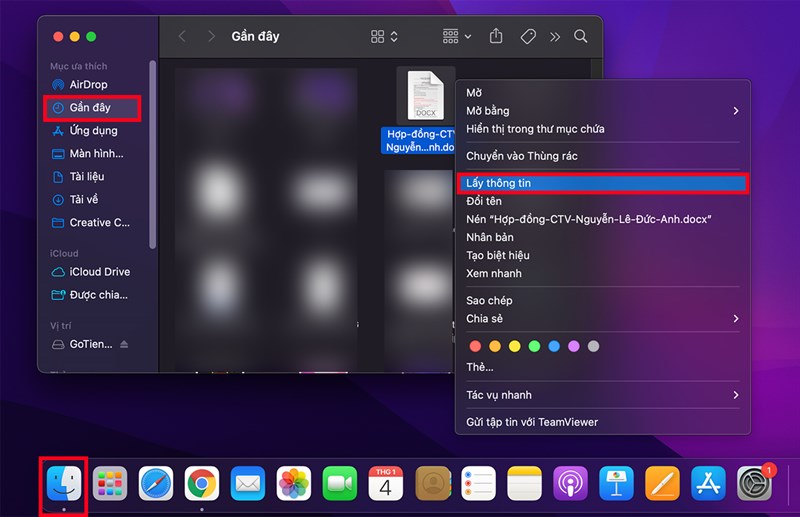Image resolution: width=800 pixels, height=517 pixels.
Task: Apply the purple tag color
Action: (x=573, y=346)
